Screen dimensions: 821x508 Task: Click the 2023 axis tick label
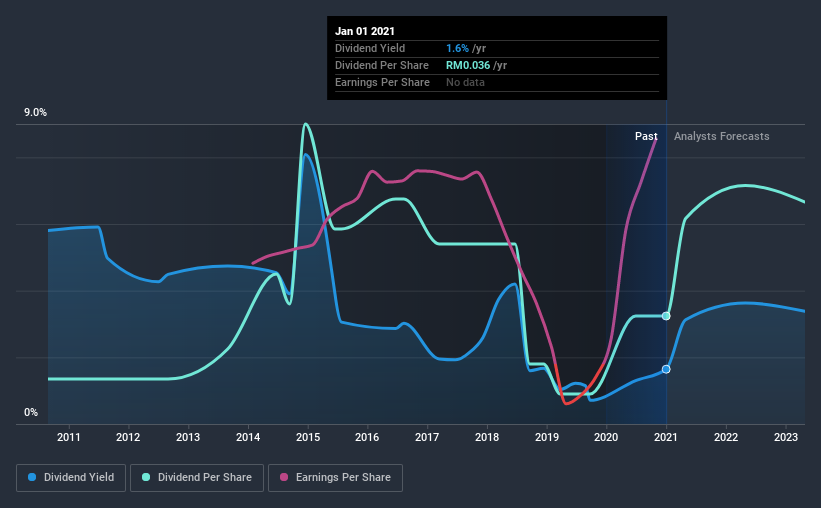tap(785, 437)
